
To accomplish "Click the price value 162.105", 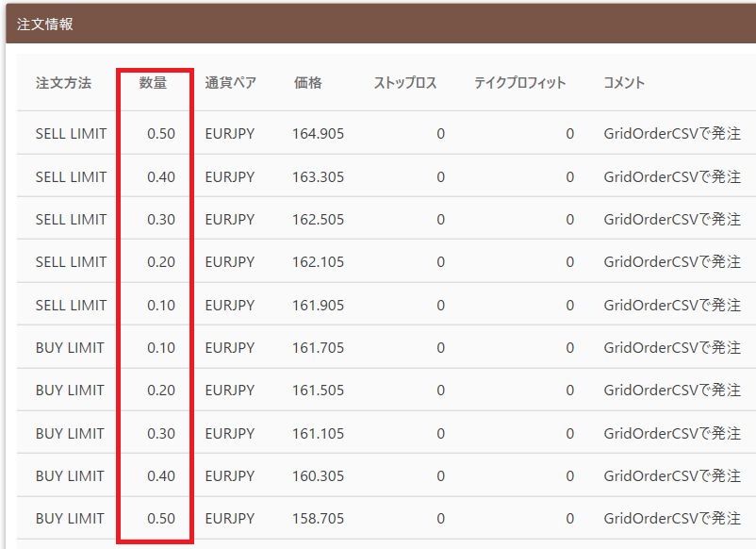I will pyautogui.click(x=319, y=262).
